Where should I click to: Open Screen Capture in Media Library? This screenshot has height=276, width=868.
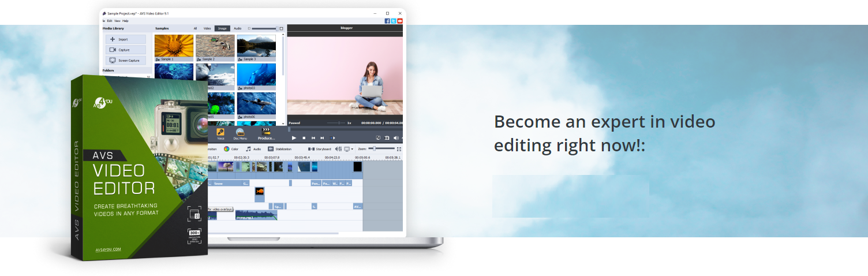(125, 60)
